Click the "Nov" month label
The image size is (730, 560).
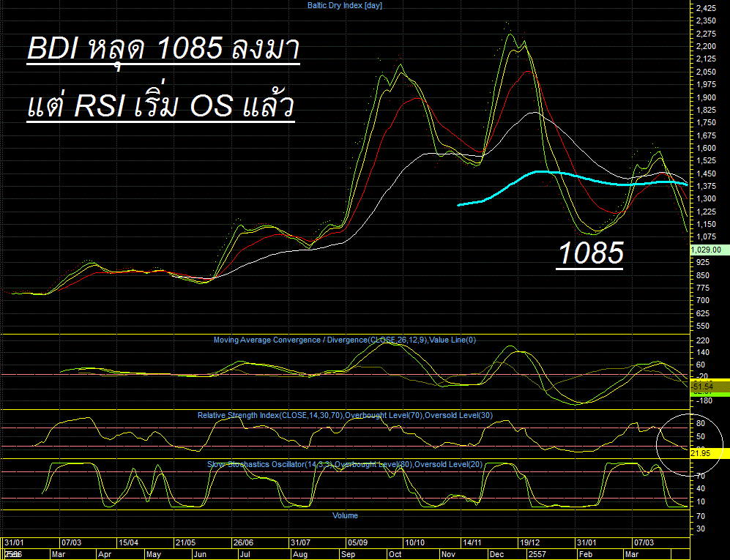(448, 554)
